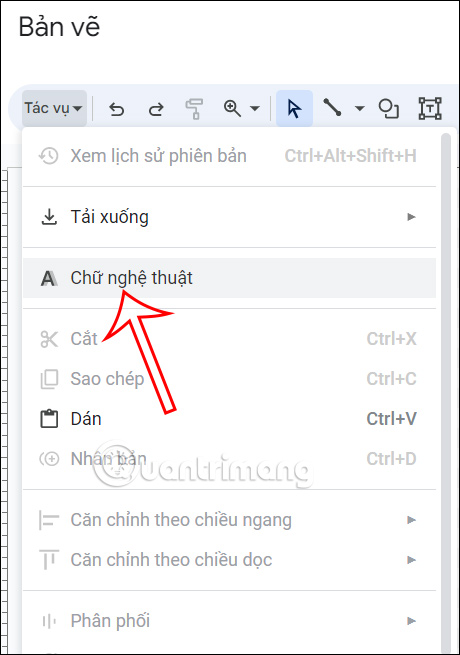The height and width of the screenshot is (655, 460).
Task: Select the Text box tool icon
Action: (x=430, y=109)
